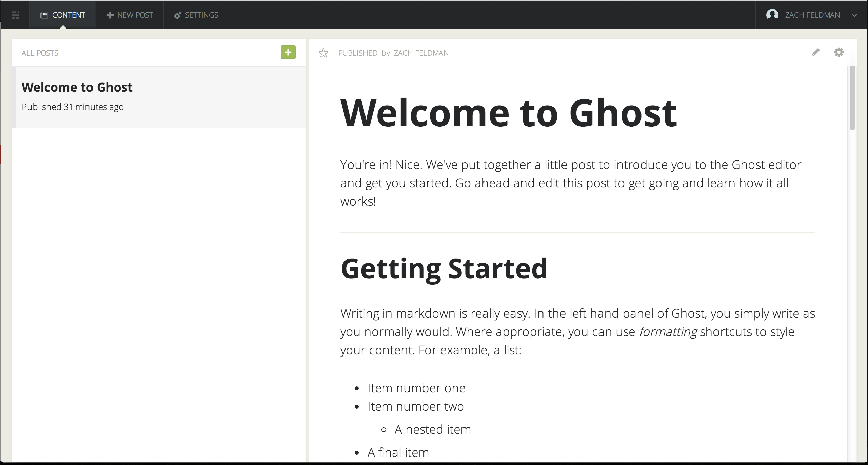
Task: Expand the user dropdown arrow
Action: point(854,16)
